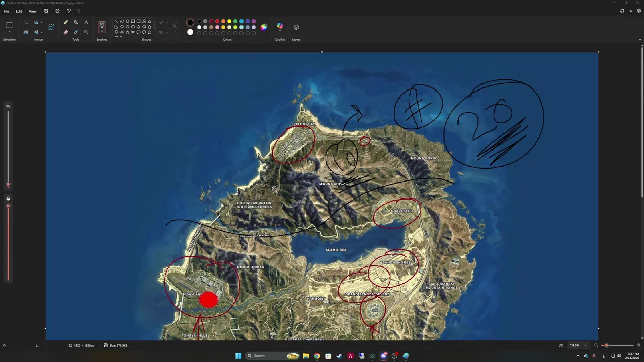Viewport: 644px width, 362px height.
Task: Adjust the brush opacity slider handle
Action: click(8, 205)
